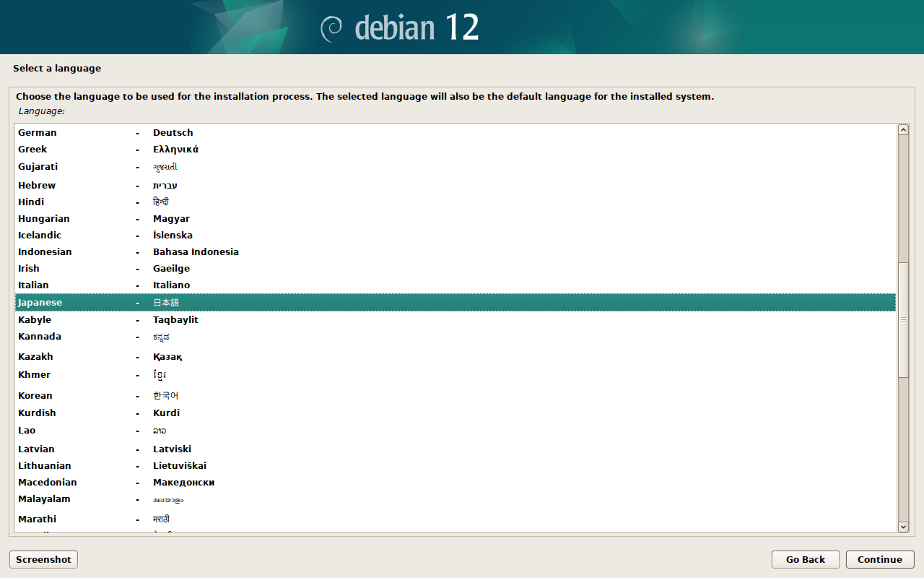Choose Kannada in the list
The width and height of the screenshot is (924, 578).
click(x=456, y=337)
